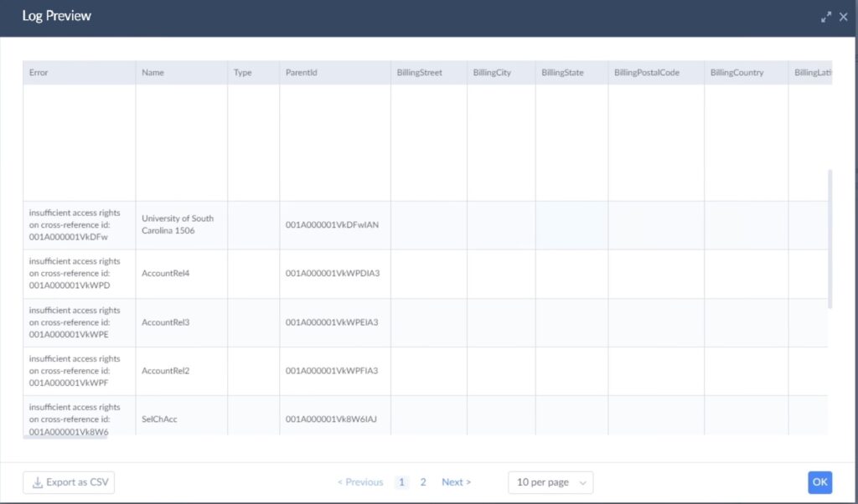The image size is (858, 504).
Task: Open the 10 per page dropdown
Action: [x=550, y=483]
